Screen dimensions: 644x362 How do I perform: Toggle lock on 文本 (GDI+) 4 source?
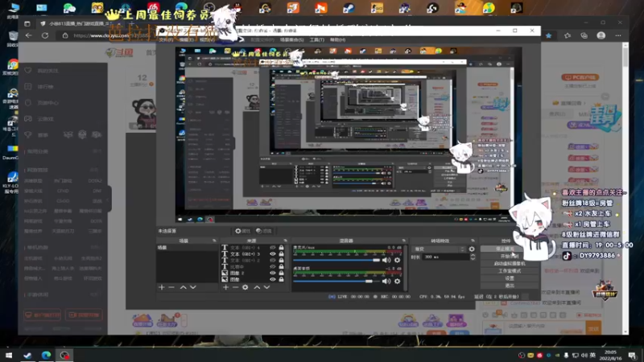click(281, 248)
